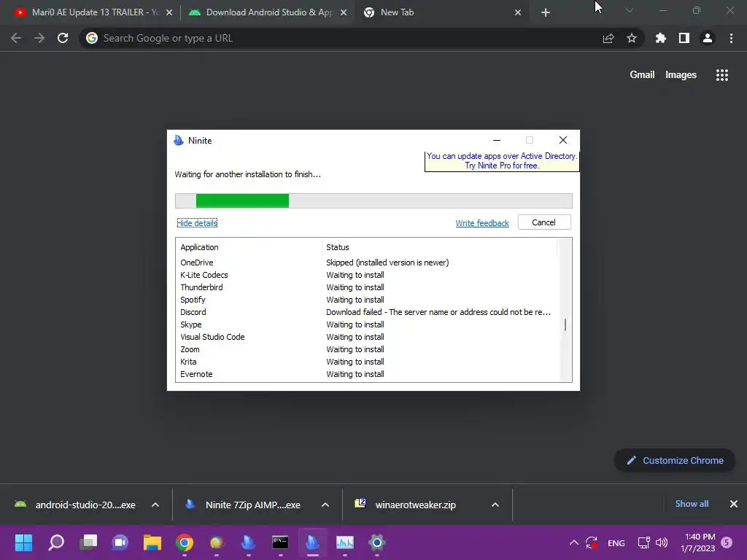747x560 pixels.
Task: Select the Discord row
Action: (x=367, y=312)
